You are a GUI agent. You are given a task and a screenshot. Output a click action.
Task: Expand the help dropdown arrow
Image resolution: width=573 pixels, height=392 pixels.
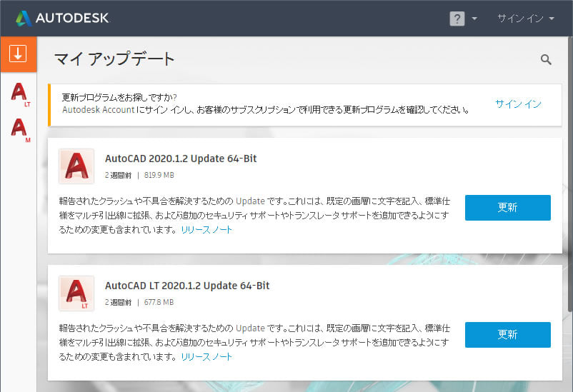coord(474,19)
